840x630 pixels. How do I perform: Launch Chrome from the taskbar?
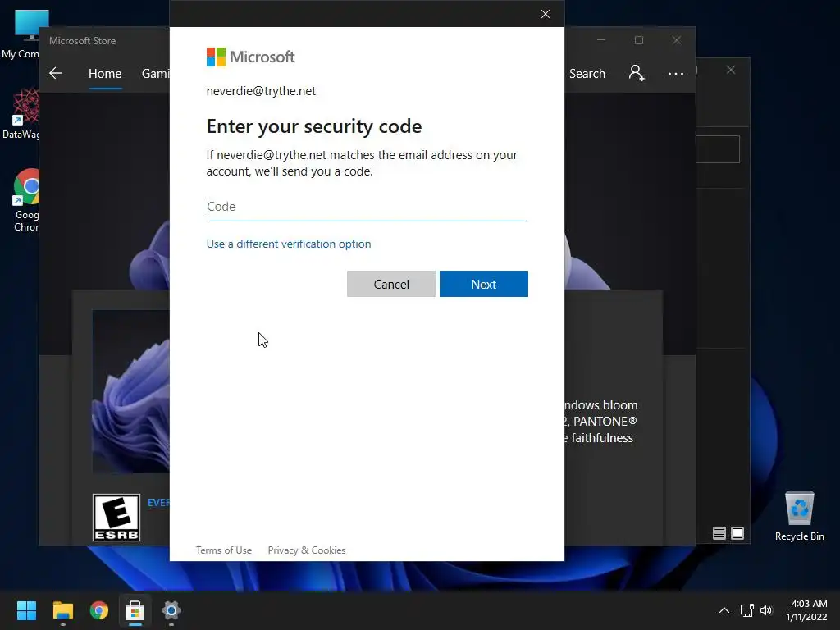99,610
